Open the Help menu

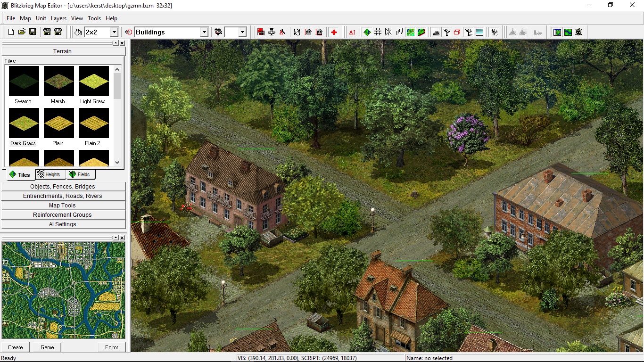pyautogui.click(x=111, y=18)
